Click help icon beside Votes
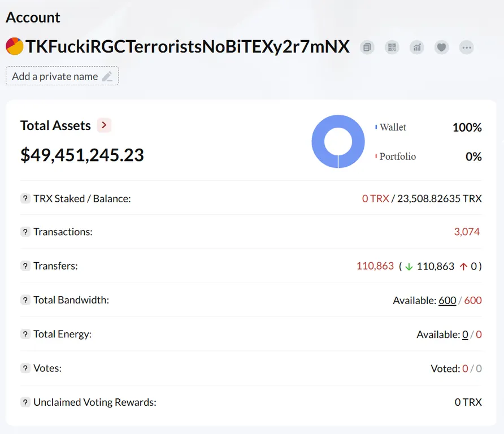The image size is (504, 434). tap(25, 368)
